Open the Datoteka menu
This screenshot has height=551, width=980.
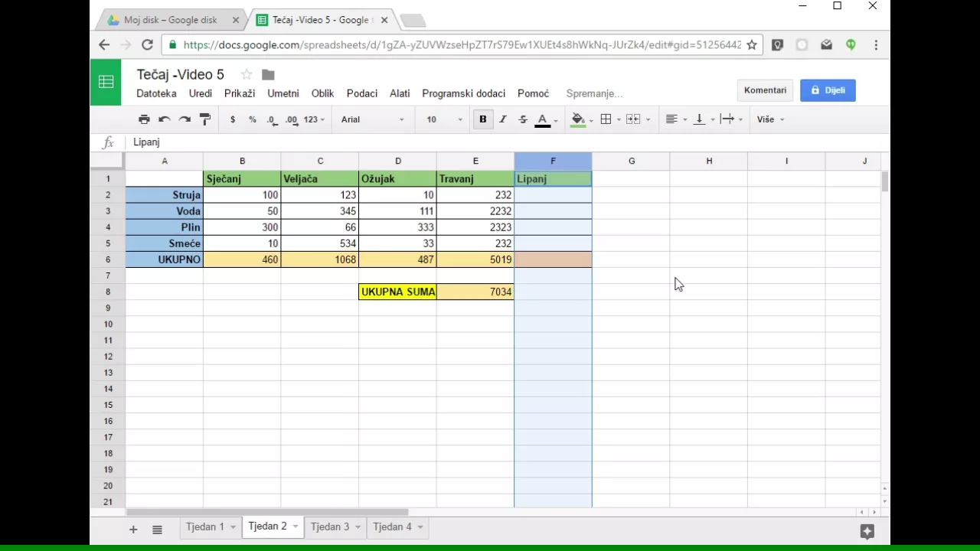[x=156, y=93]
